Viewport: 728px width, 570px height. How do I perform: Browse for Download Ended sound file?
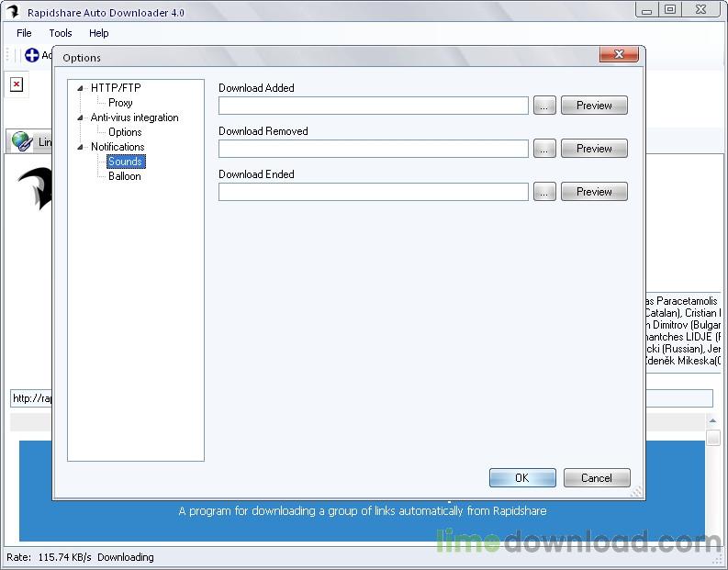point(544,192)
